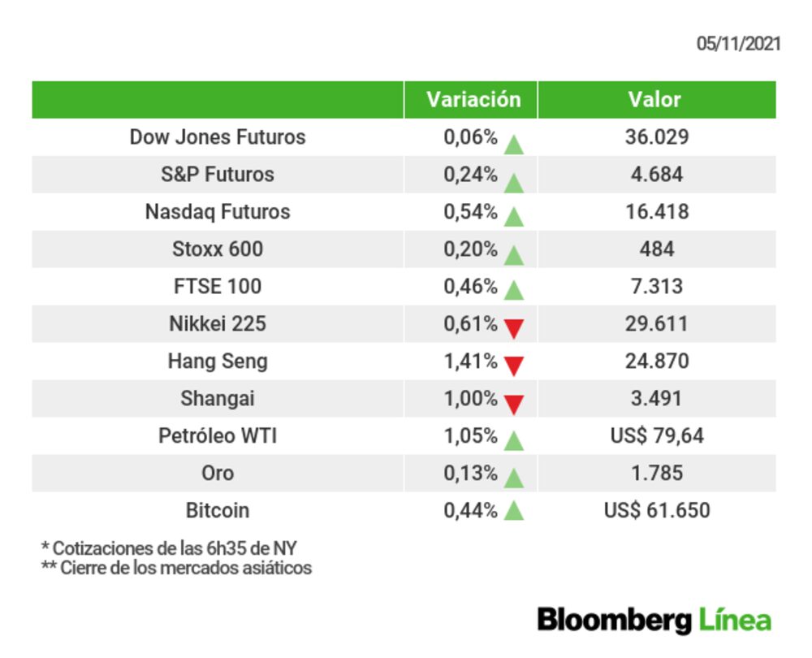
Task: Click the Stoxx 600 row label
Action: (x=218, y=249)
